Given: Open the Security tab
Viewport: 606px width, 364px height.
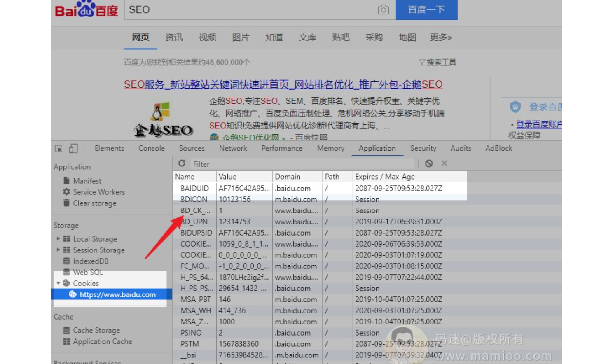Looking at the screenshot, I should [423, 148].
